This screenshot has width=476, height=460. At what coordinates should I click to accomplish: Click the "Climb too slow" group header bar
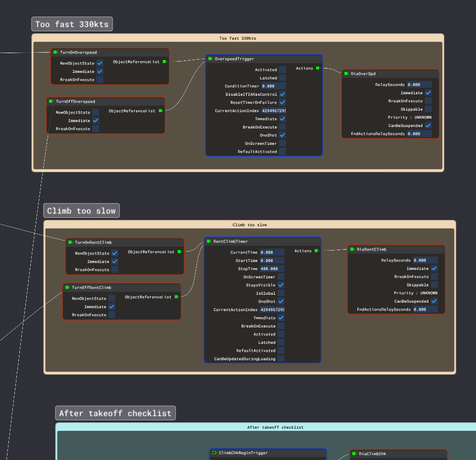[x=250, y=225]
